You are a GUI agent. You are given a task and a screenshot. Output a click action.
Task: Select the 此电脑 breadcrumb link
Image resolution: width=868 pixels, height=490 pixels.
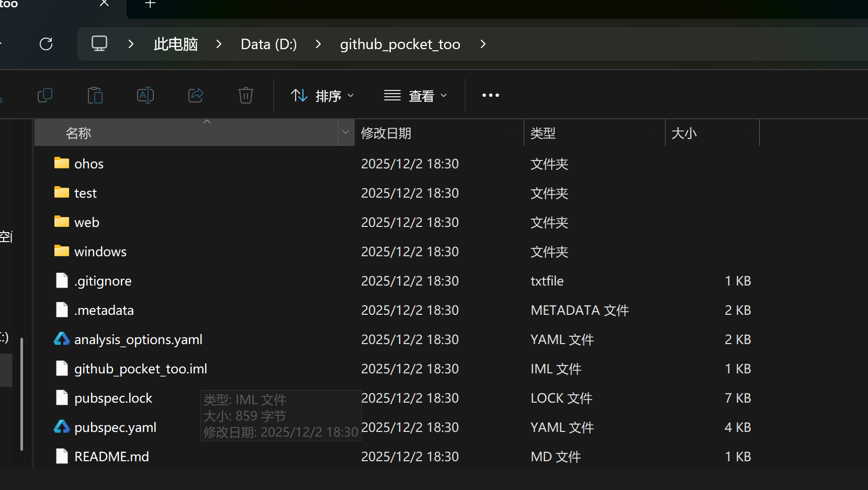pyautogui.click(x=175, y=44)
